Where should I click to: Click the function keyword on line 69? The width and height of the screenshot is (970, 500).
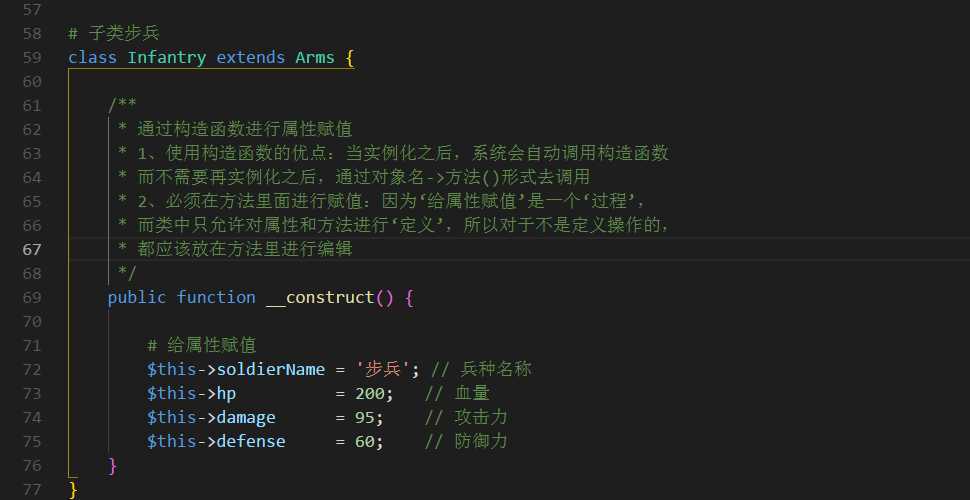(x=216, y=298)
